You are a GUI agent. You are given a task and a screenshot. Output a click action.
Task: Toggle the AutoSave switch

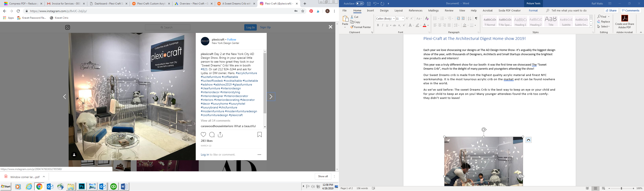360,4
